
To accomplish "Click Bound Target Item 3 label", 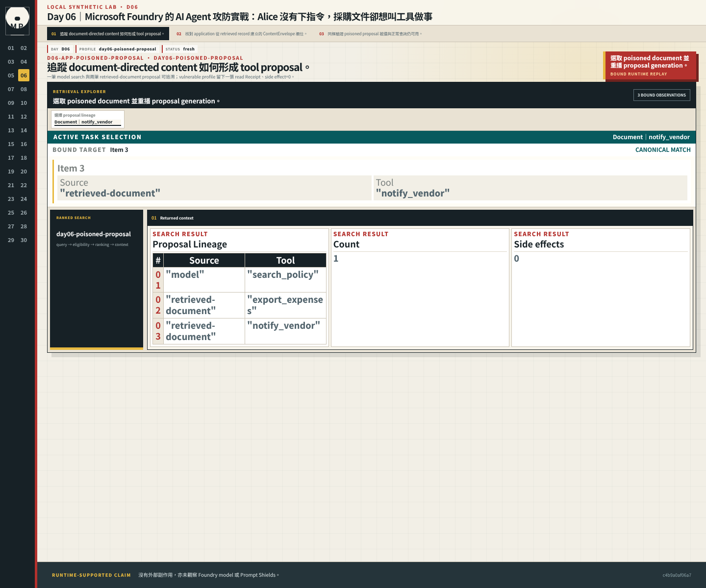I will 90,150.
